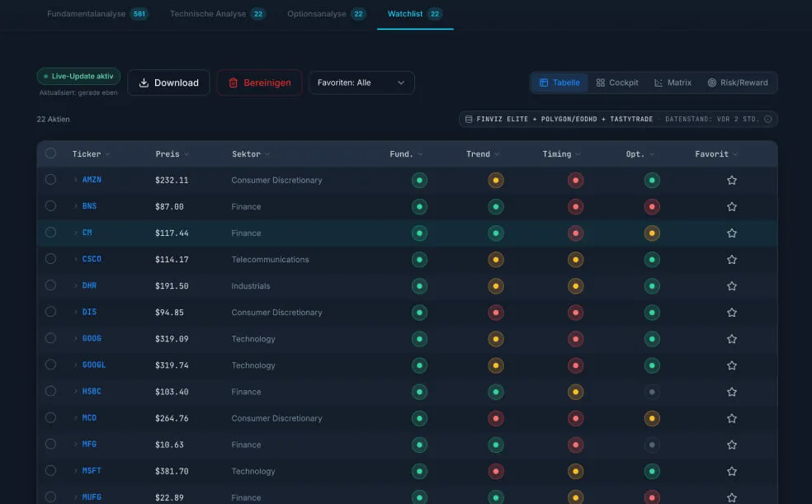The image size is (812, 504).
Task: Sort by the Fund. column header
Action: [x=406, y=154]
